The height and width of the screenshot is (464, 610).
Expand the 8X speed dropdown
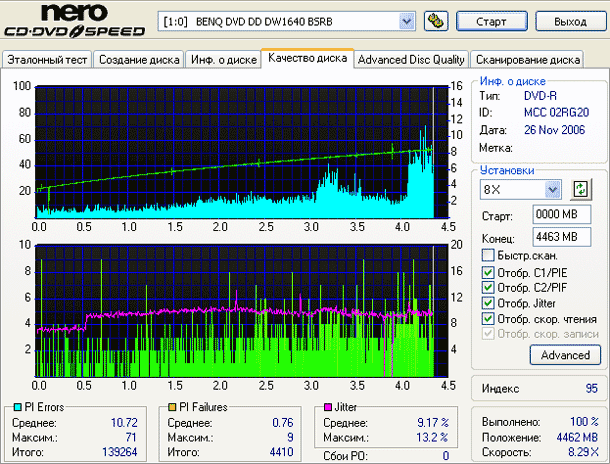(553, 189)
